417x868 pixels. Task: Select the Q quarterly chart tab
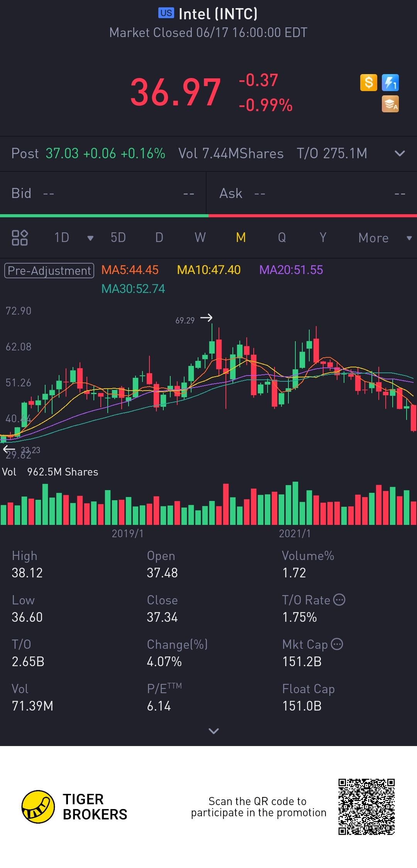click(282, 238)
